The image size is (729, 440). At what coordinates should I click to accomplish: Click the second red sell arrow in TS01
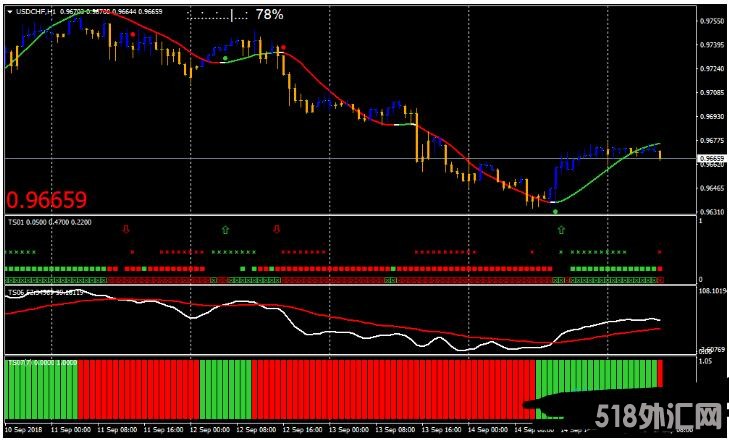tap(277, 229)
